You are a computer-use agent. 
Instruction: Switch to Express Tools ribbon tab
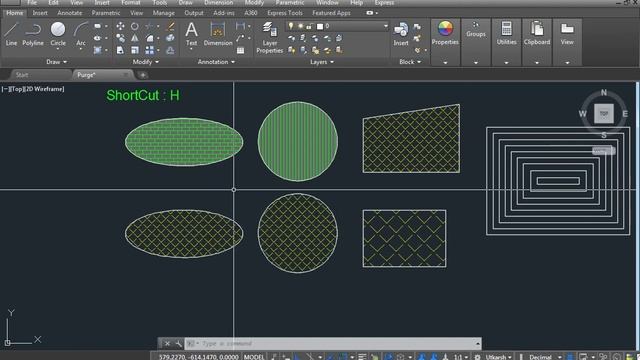285,13
